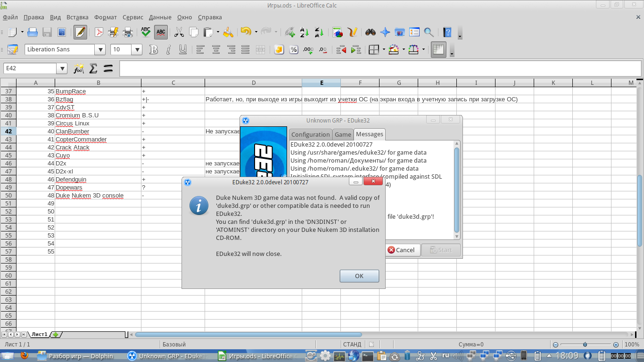Open the font size dropdown

coord(137,49)
